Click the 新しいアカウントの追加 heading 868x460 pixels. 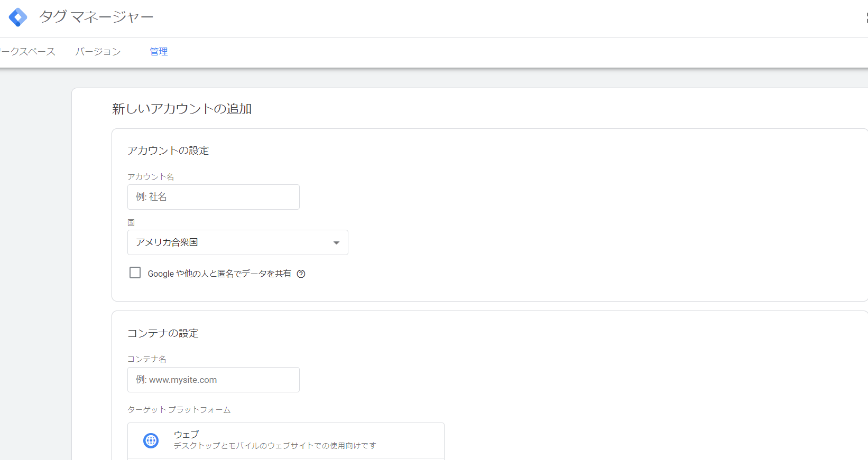[182, 109]
